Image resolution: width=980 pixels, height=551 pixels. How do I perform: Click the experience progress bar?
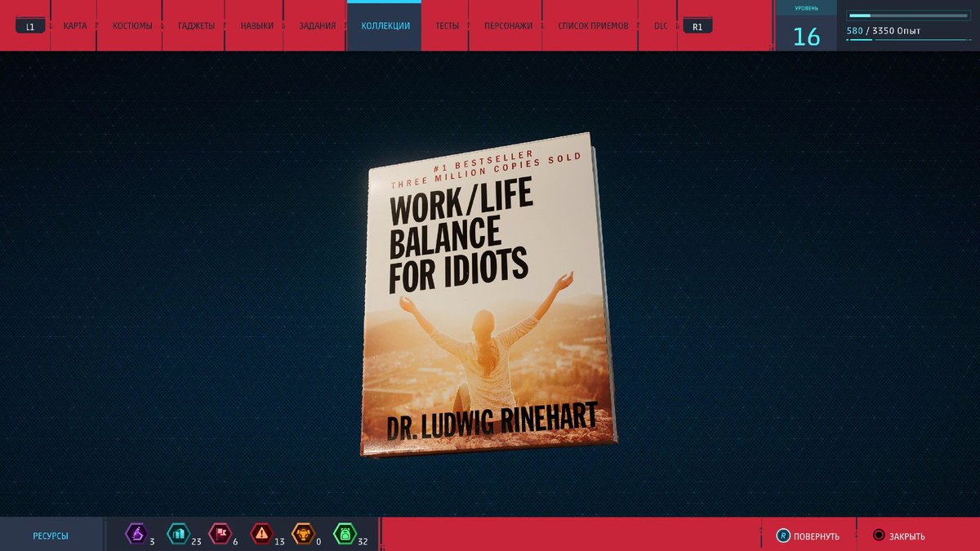click(x=909, y=15)
